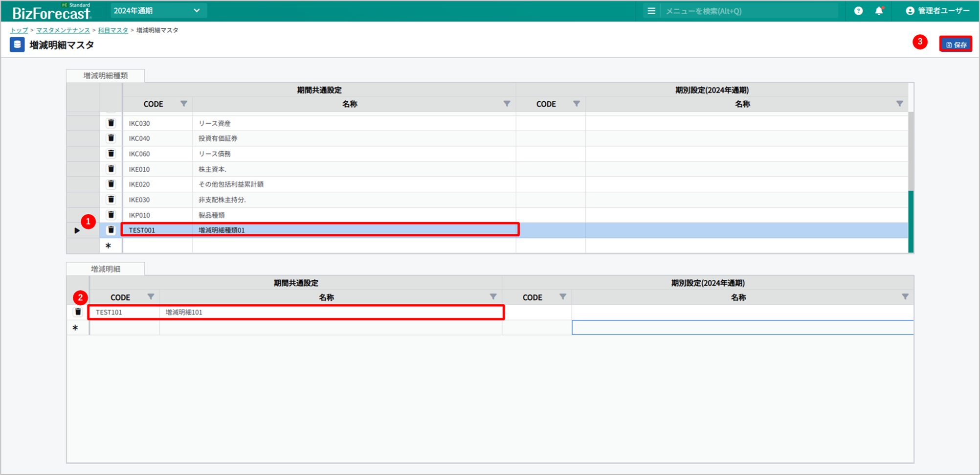Go to マスタメンテナンス breadcrumb link
The width and height of the screenshot is (980, 475).
63,30
